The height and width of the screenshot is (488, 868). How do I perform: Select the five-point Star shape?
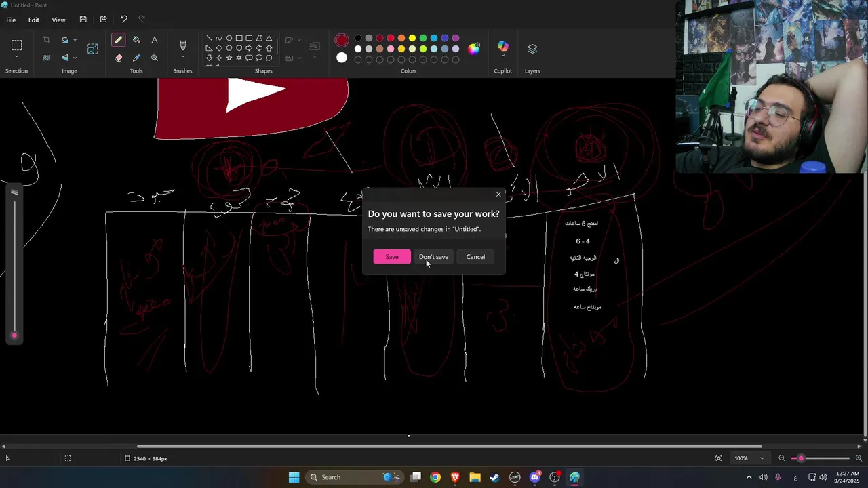pyautogui.click(x=229, y=58)
